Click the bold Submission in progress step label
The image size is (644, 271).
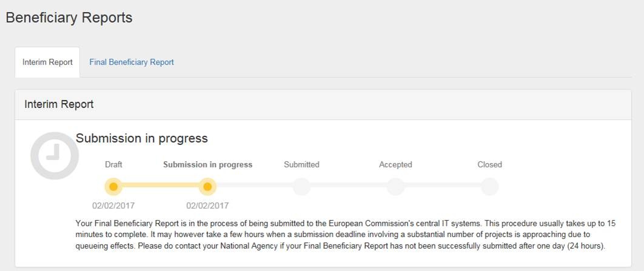click(207, 165)
